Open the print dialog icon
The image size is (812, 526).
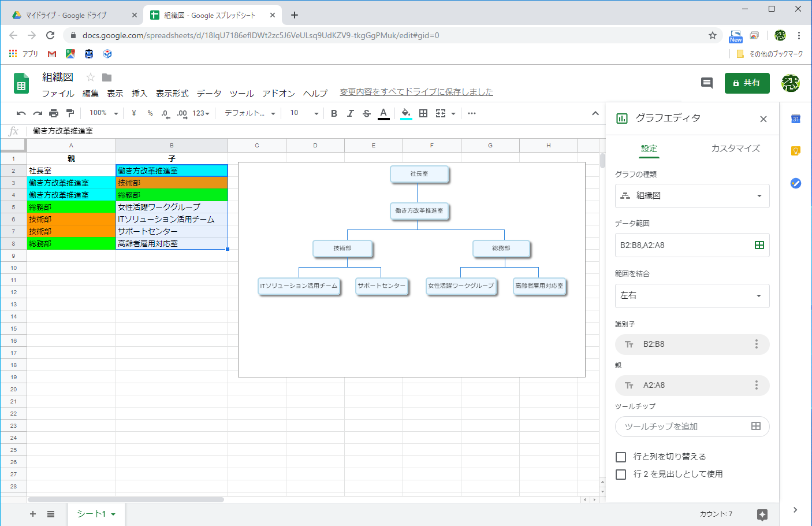pos(53,113)
